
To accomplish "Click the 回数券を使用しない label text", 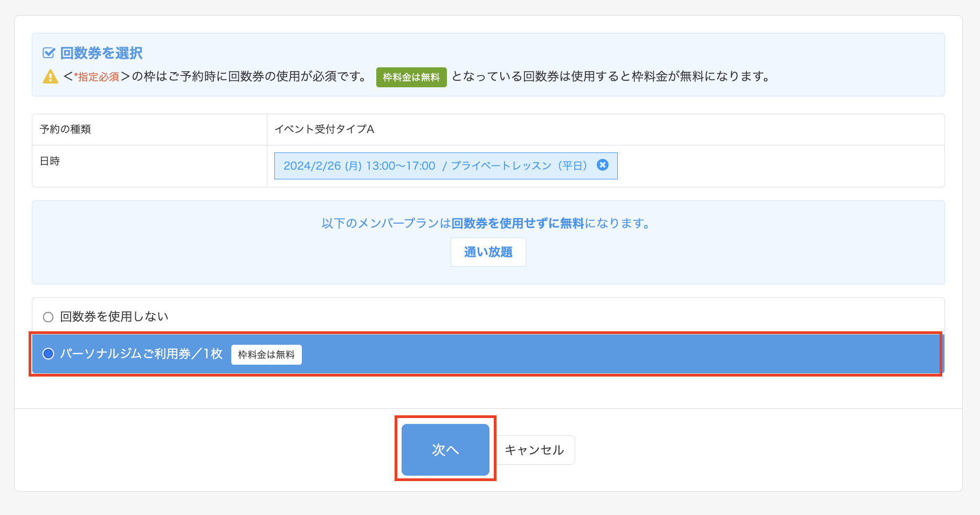I will (114, 317).
